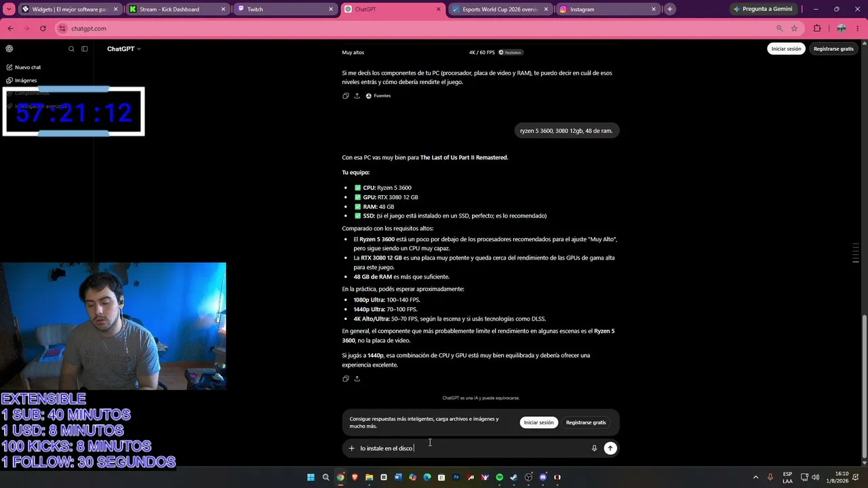This screenshot has height=488, width=868.
Task: Open OBS Studio from the taskbar
Action: [x=529, y=477]
